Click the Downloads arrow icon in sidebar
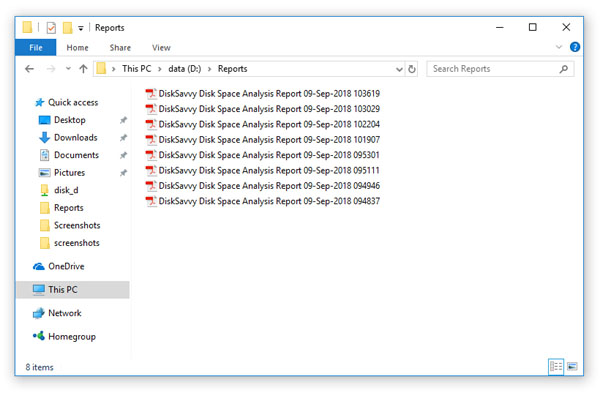The width and height of the screenshot is (600, 393). 44,138
